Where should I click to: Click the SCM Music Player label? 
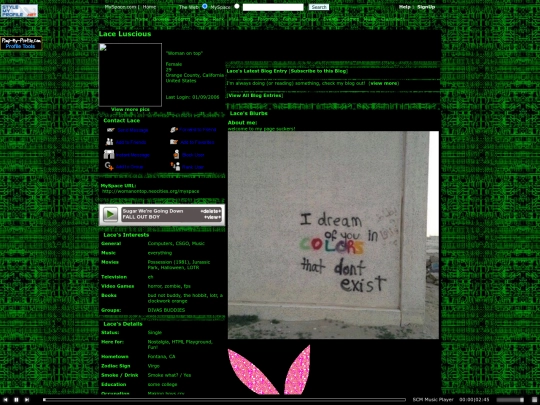click(433, 399)
